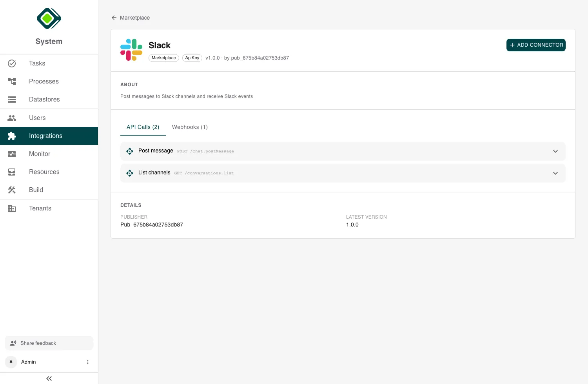Select Integrations in the sidebar
588x384 pixels.
(x=49, y=136)
